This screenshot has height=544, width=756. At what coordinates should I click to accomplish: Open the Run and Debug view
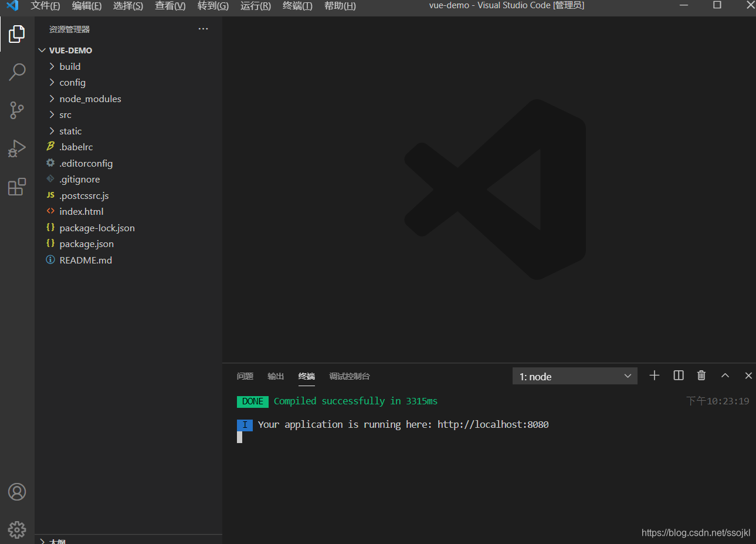17,148
